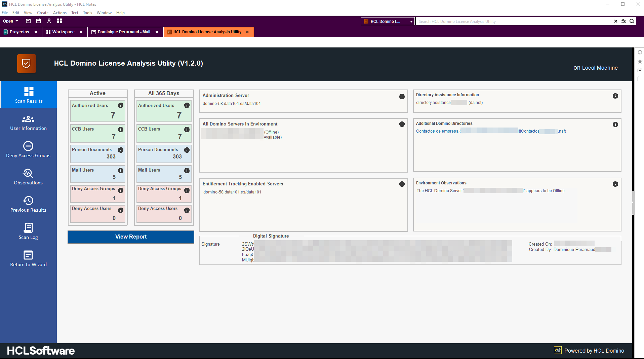The image size is (644, 359).
Task: Close the HCL Domino License Analysis Utility tab
Action: (x=247, y=32)
